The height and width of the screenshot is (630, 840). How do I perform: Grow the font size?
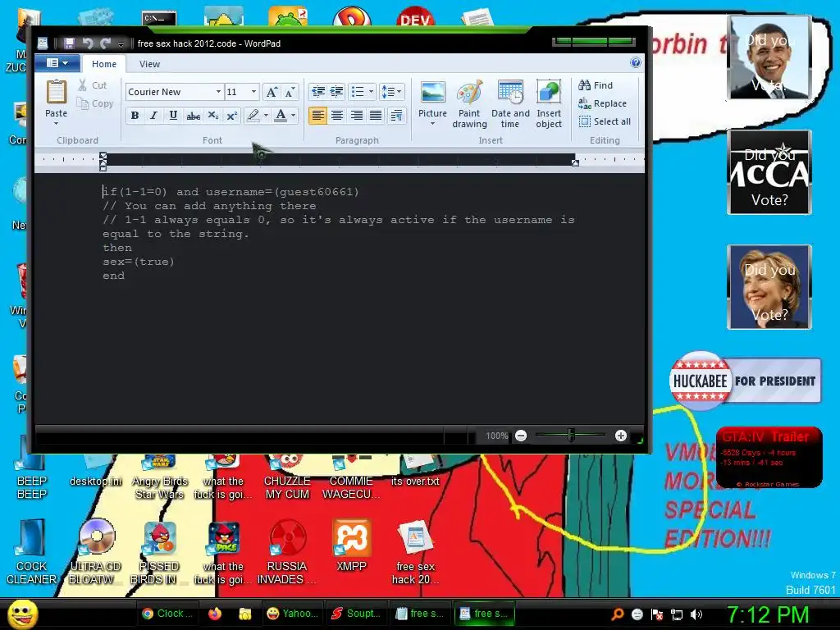272,92
